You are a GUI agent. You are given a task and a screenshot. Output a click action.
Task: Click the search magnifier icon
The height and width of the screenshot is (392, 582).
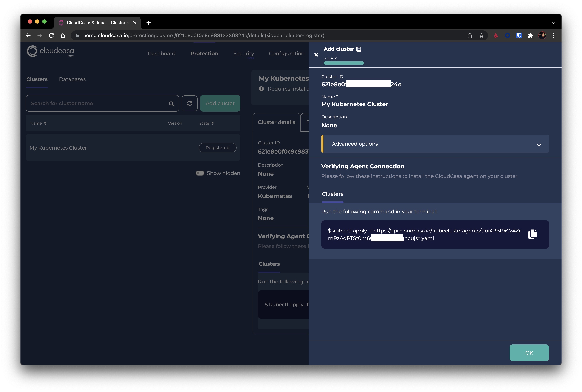tap(171, 104)
